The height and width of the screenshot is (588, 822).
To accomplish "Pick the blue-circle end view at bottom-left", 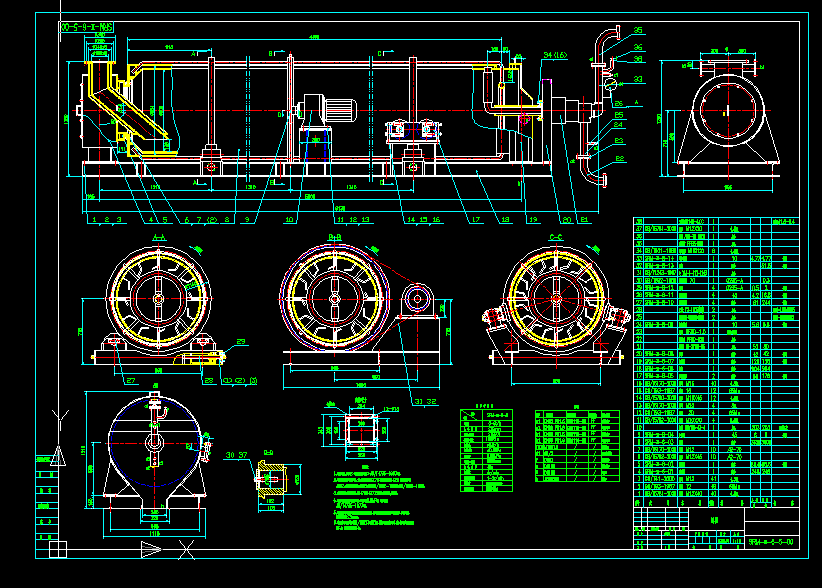I will point(154,443).
